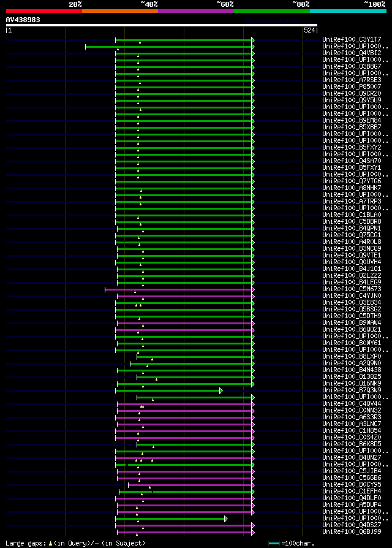Open hit UniRef100_A7RSE3
The width and height of the screenshot is (392, 548).
(x=352, y=80)
